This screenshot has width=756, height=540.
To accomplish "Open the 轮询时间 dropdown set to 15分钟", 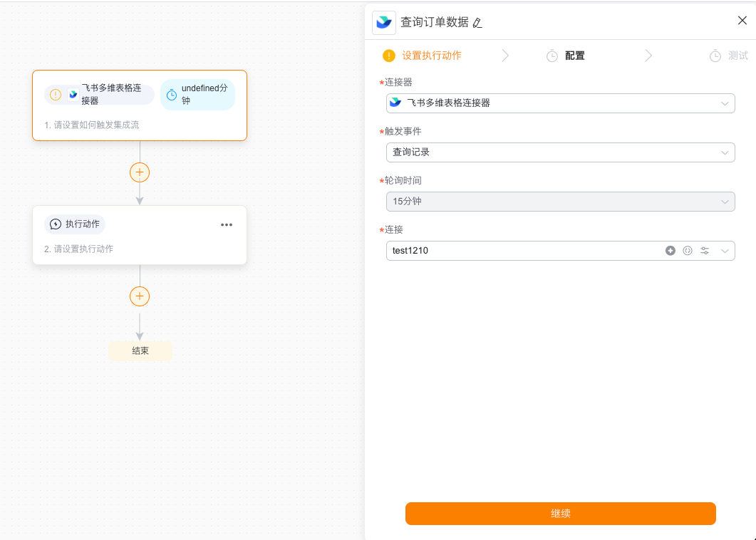I will 560,202.
